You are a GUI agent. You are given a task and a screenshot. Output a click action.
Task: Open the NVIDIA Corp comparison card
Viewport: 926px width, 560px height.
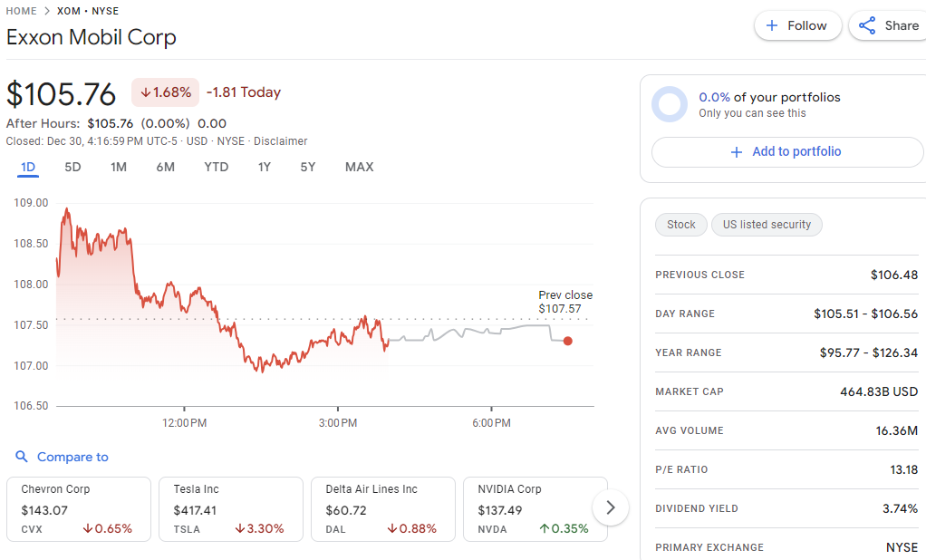535,509
